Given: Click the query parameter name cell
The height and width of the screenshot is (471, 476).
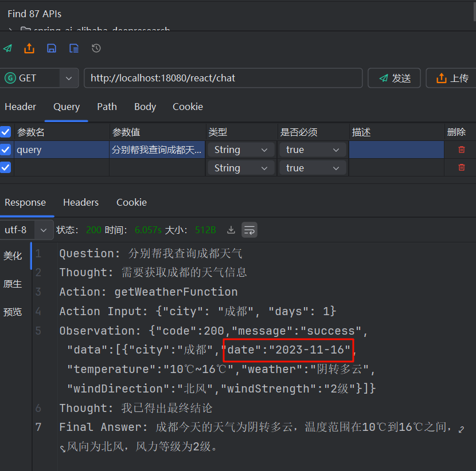Looking at the screenshot, I should [61, 150].
